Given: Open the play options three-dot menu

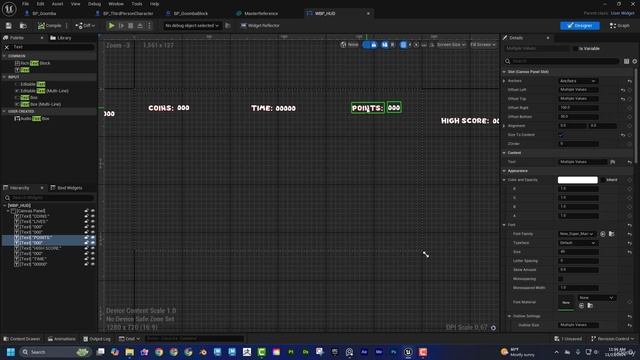Looking at the screenshot, I should pyautogui.click(x=149, y=26).
